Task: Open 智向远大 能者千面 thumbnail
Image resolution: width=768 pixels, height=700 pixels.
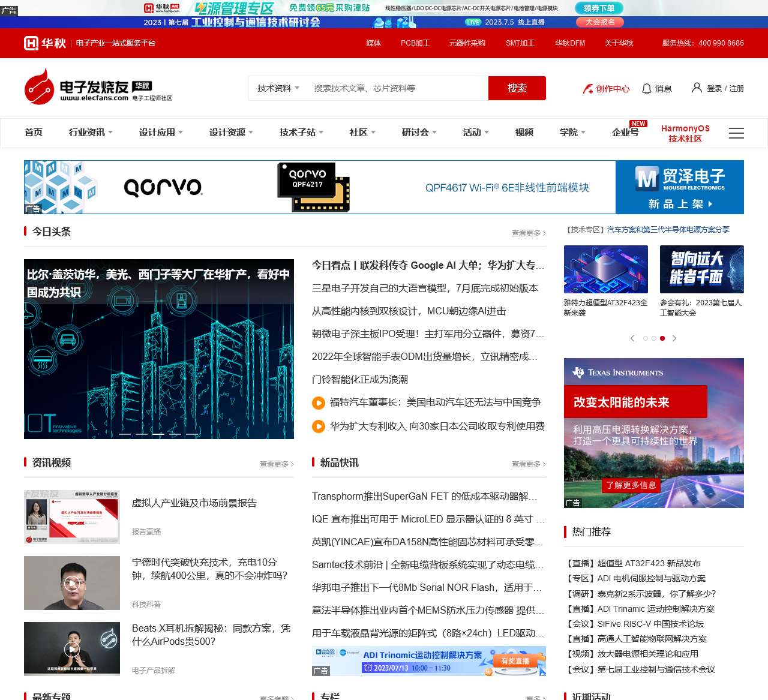Action: (702, 269)
